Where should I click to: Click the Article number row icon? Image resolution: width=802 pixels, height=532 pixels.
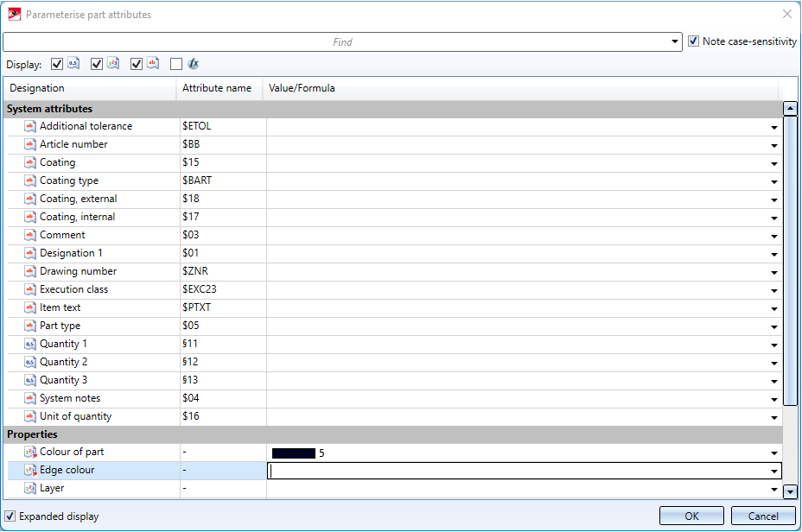[x=30, y=144]
